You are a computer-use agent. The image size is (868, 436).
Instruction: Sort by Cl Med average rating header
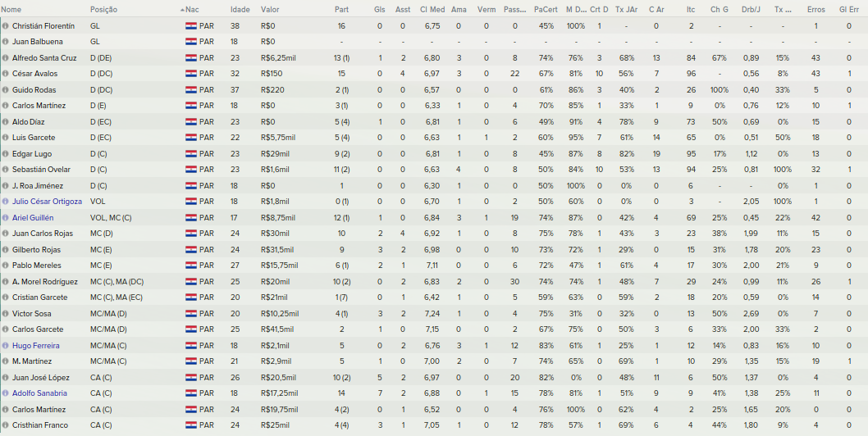432,10
